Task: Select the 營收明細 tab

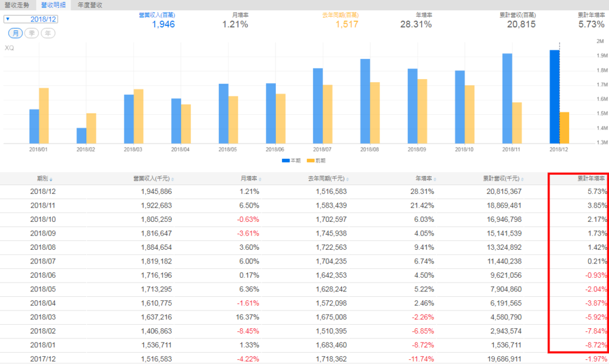Action: [x=53, y=5]
